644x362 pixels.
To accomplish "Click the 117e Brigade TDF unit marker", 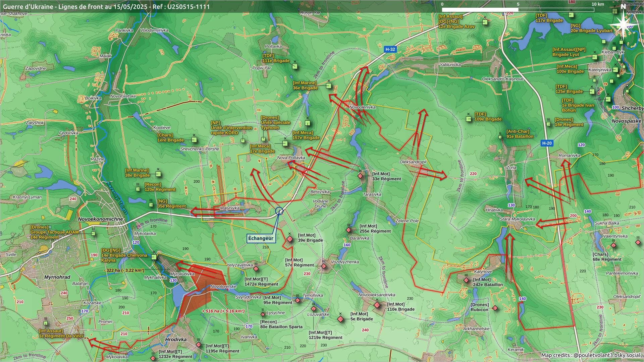I will pos(571,15).
